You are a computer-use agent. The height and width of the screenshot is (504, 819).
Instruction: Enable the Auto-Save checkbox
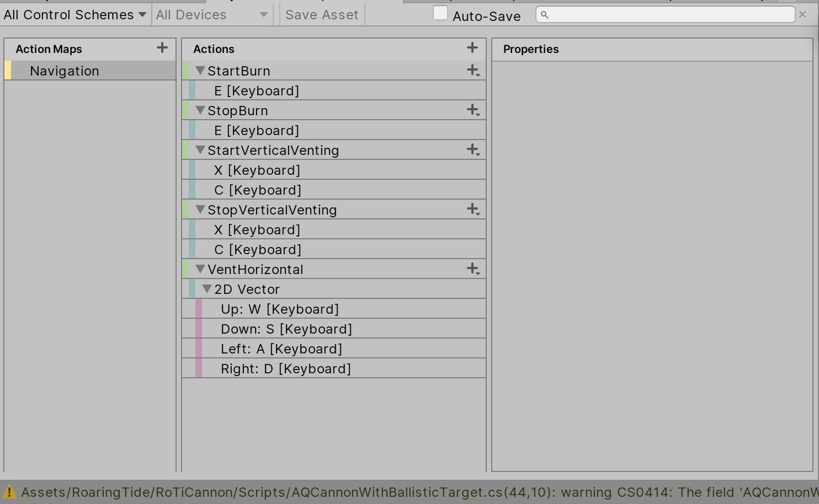[x=440, y=13]
